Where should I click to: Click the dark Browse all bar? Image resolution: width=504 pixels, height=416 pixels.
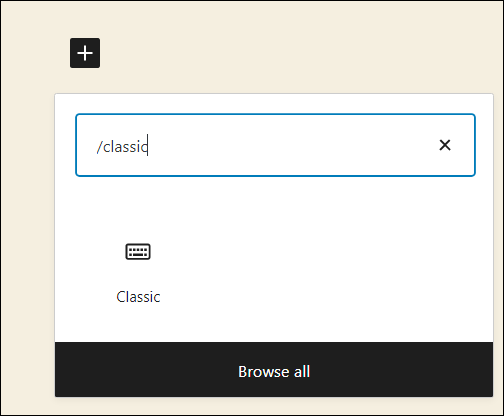click(x=274, y=369)
